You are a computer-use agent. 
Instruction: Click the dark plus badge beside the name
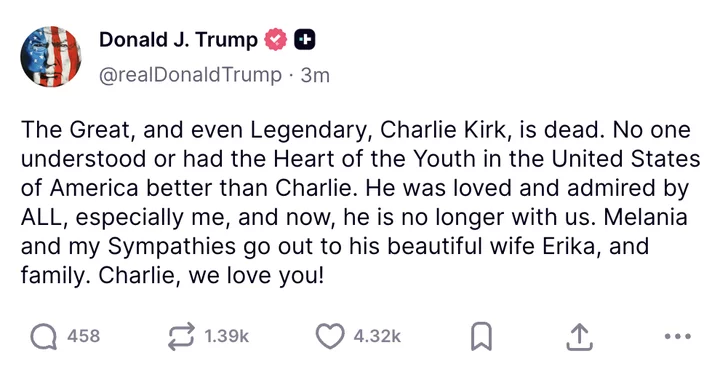(304, 39)
